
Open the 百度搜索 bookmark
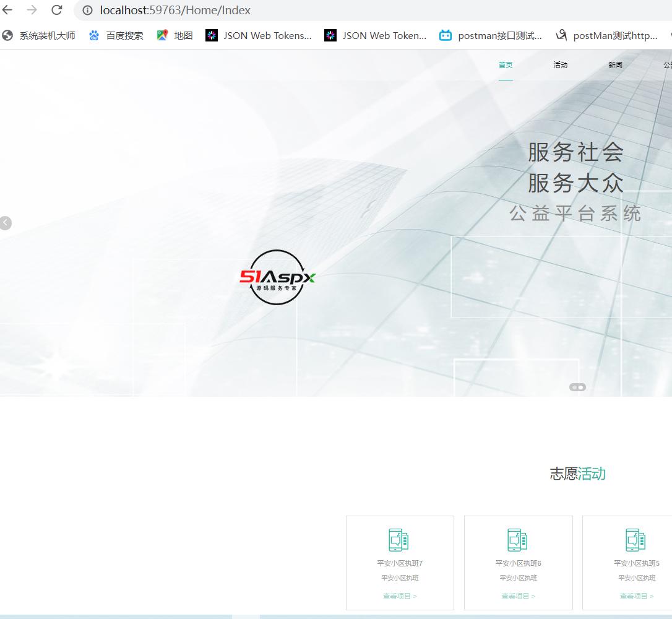point(124,35)
